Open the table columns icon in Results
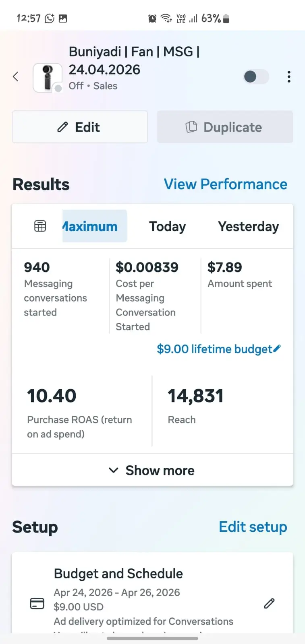Image resolution: width=305 pixels, height=644 pixels. coord(40,226)
